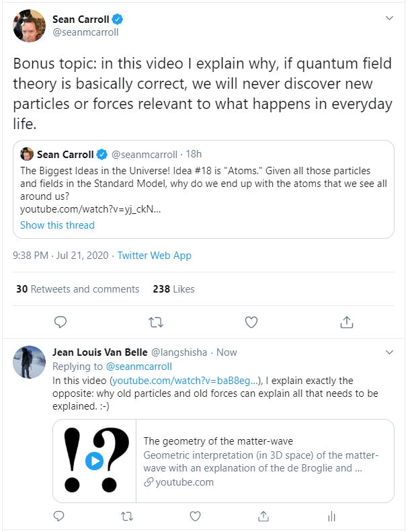The width and height of the screenshot is (410, 532).
Task: Open more options chevron on main tweet
Action: 389,17
